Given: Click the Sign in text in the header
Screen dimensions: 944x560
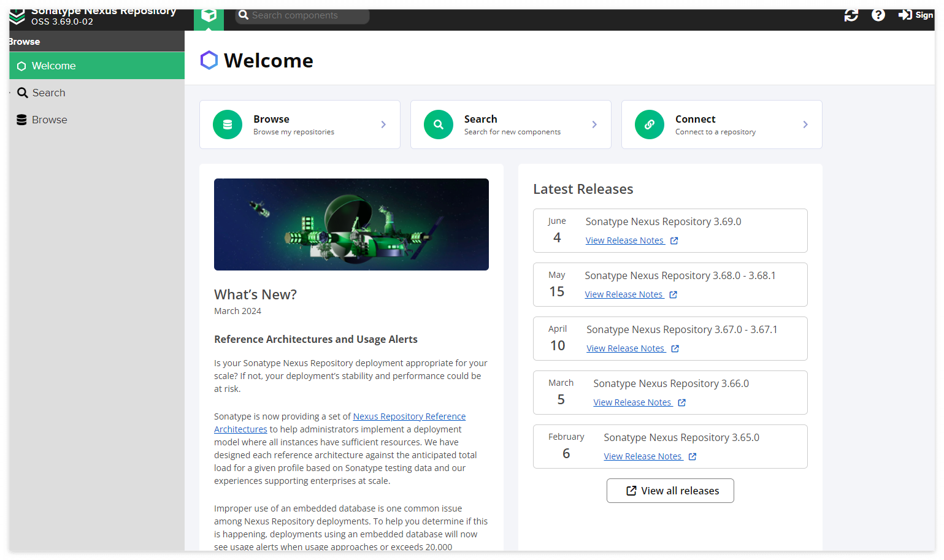Looking at the screenshot, I should (x=924, y=15).
